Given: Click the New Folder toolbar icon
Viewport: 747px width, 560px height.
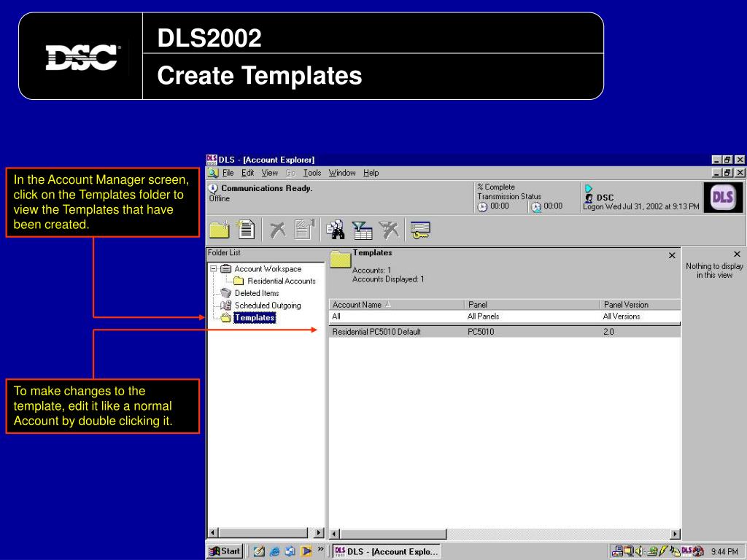Looking at the screenshot, I should point(219,230).
